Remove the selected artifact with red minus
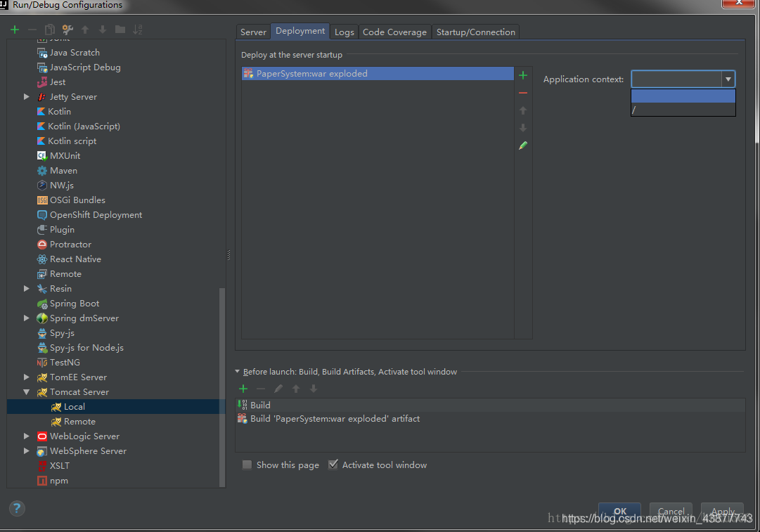The image size is (760, 532). pyautogui.click(x=522, y=93)
